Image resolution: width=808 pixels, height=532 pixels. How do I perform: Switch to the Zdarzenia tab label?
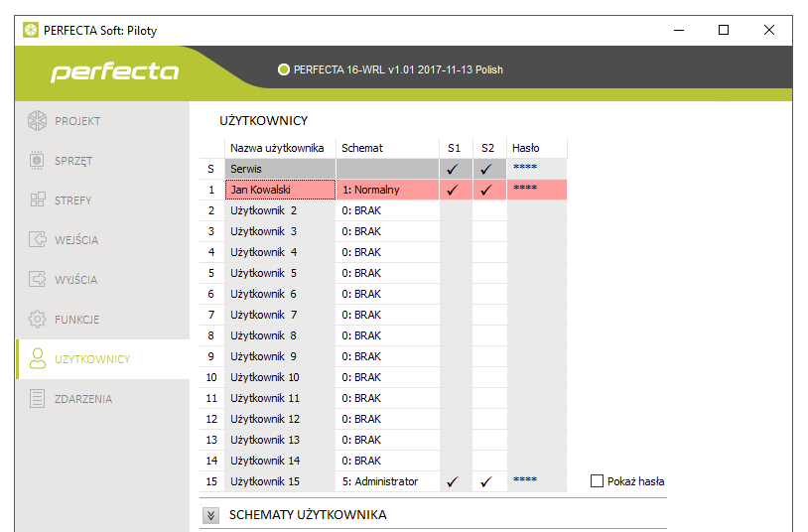coord(83,399)
